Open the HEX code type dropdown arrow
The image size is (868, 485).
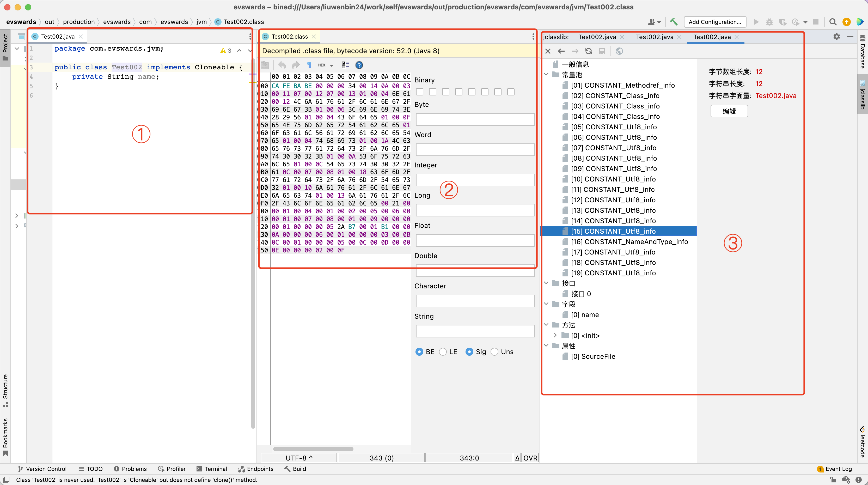[x=332, y=65]
